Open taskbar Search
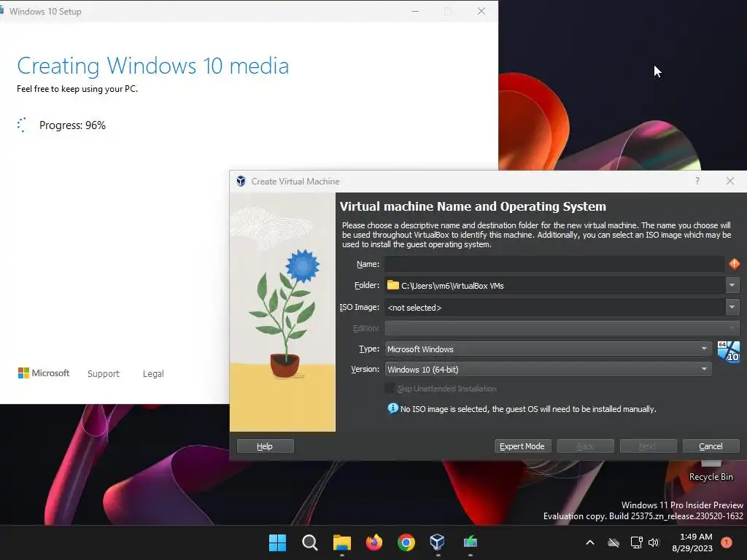The height and width of the screenshot is (560, 747). tap(309, 542)
